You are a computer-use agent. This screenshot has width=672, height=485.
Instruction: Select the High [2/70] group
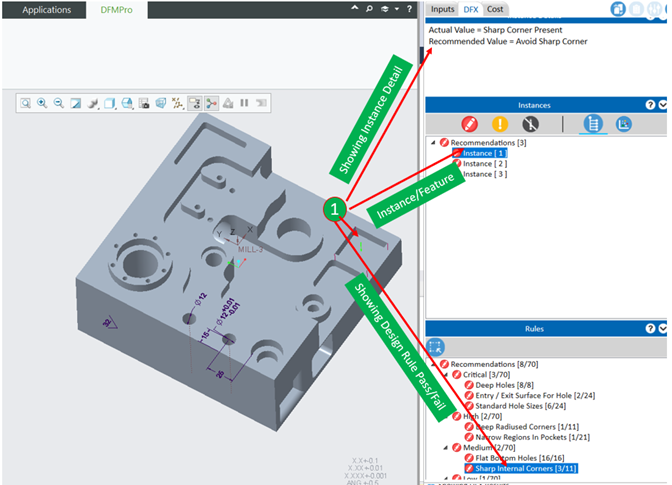point(482,416)
